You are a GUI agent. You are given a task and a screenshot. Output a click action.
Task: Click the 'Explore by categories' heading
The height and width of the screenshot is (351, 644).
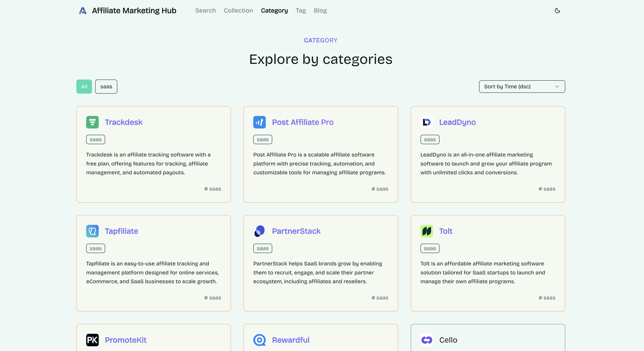321,59
